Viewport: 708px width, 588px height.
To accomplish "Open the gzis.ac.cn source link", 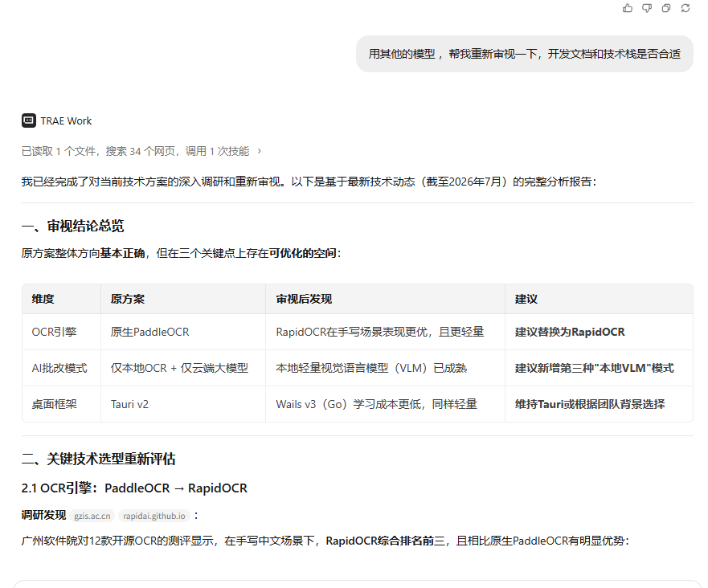I will click(92, 516).
